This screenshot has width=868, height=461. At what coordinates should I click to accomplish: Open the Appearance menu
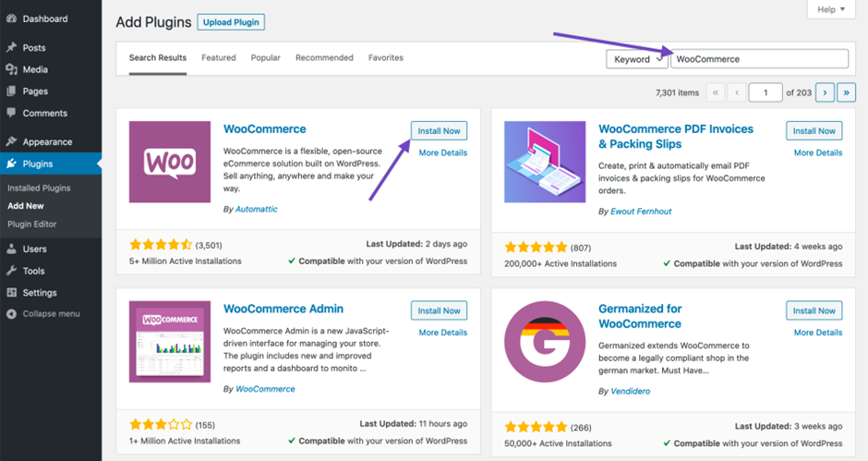[x=47, y=142]
